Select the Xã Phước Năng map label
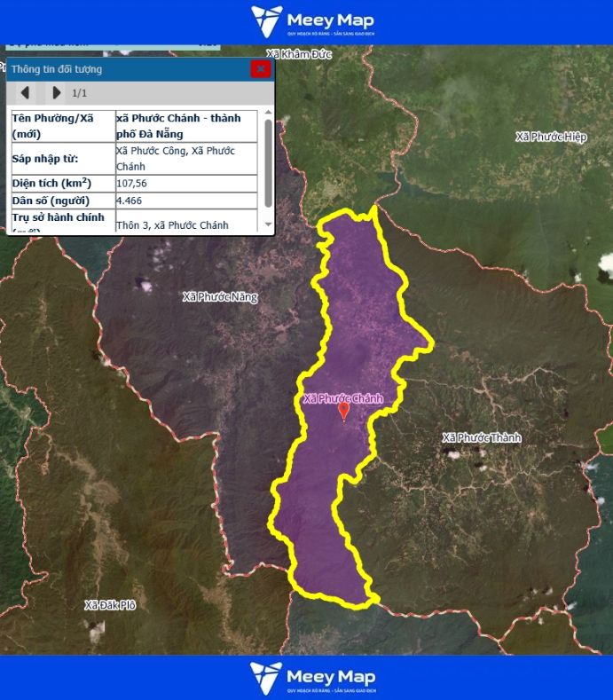This screenshot has width=613, height=700. point(219,297)
